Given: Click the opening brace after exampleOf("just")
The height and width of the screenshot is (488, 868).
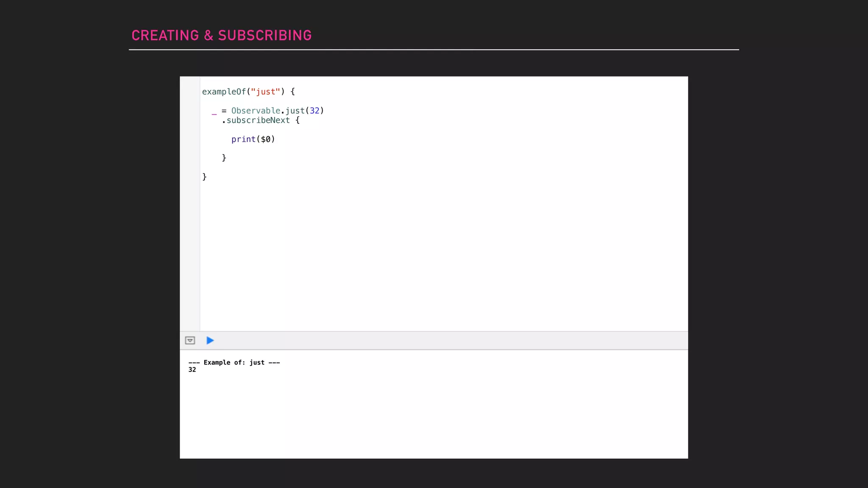Looking at the screenshot, I should coord(293,92).
